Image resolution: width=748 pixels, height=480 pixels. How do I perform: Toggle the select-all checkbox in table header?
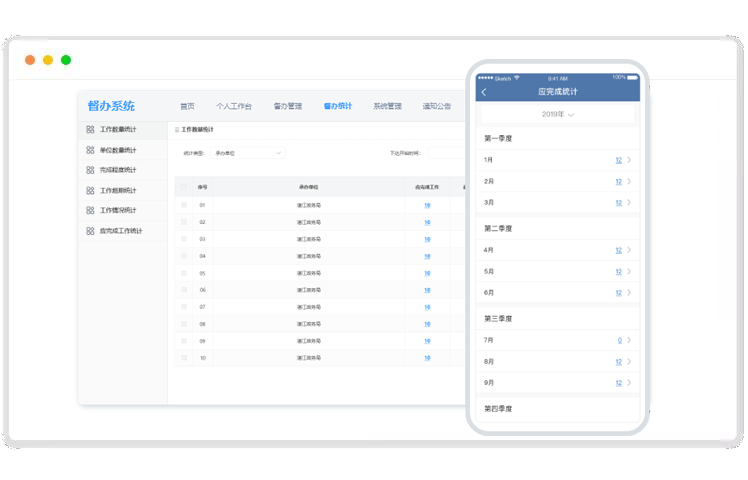coord(184,187)
